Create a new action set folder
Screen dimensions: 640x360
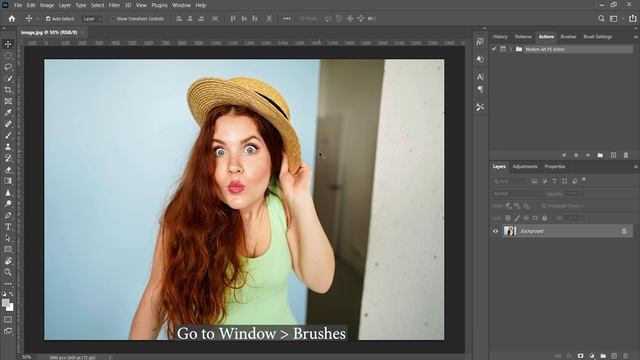(x=600, y=155)
